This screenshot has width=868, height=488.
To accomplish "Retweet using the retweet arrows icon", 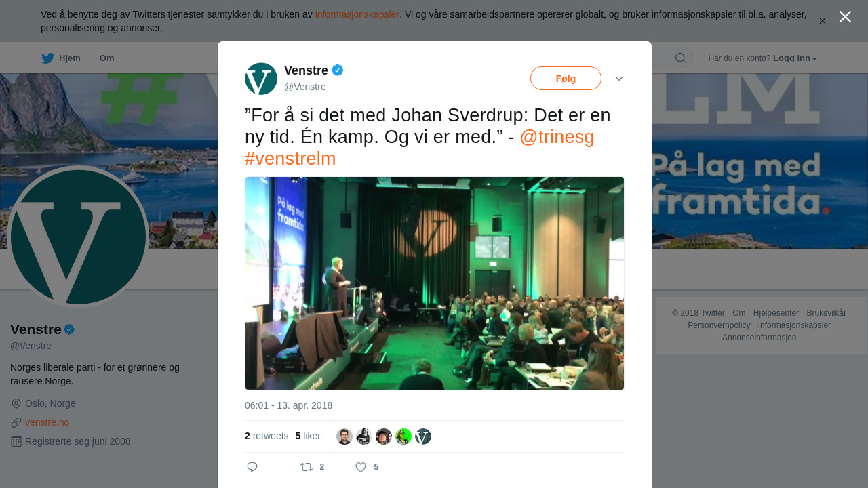I will (307, 467).
